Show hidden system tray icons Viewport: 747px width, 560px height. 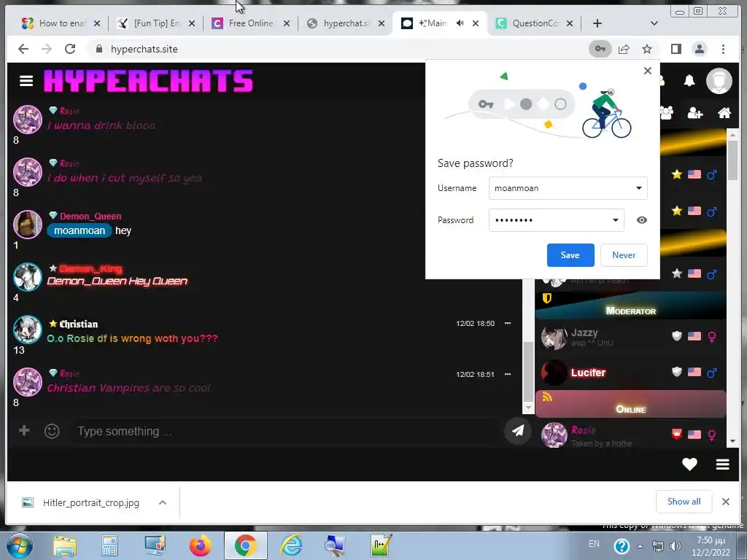[x=640, y=546]
